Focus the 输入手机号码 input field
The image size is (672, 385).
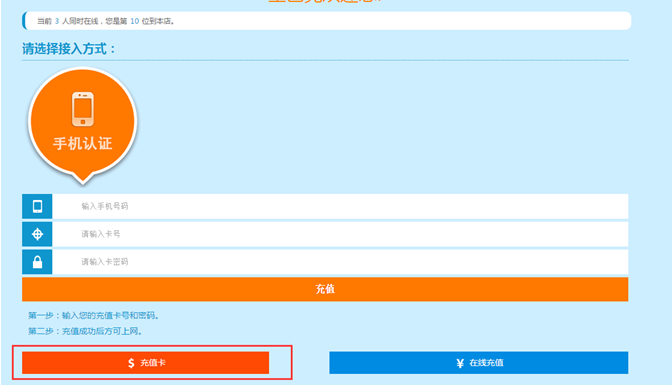pos(340,206)
